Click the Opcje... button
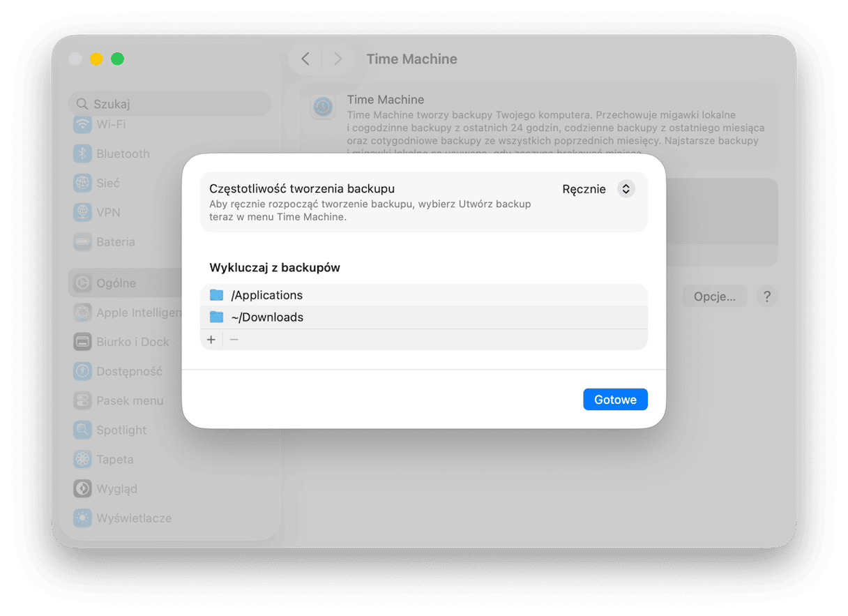Viewport: 848px width, 616px height. coord(715,296)
